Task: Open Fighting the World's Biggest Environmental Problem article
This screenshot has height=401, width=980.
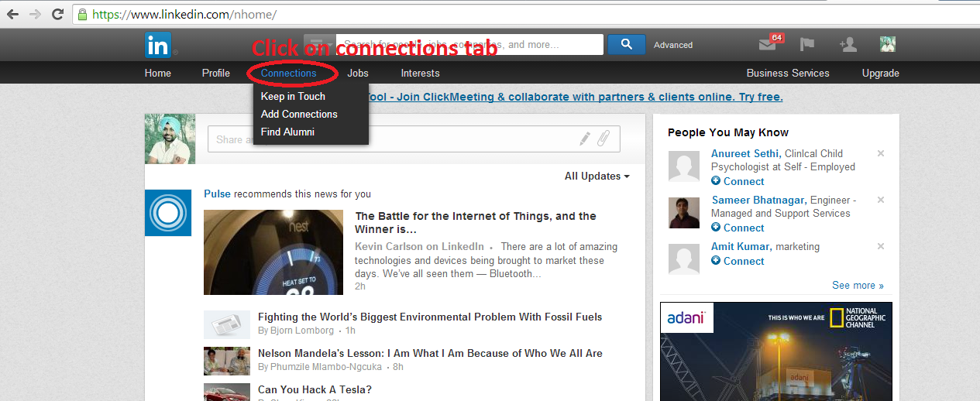Action: tap(430, 317)
